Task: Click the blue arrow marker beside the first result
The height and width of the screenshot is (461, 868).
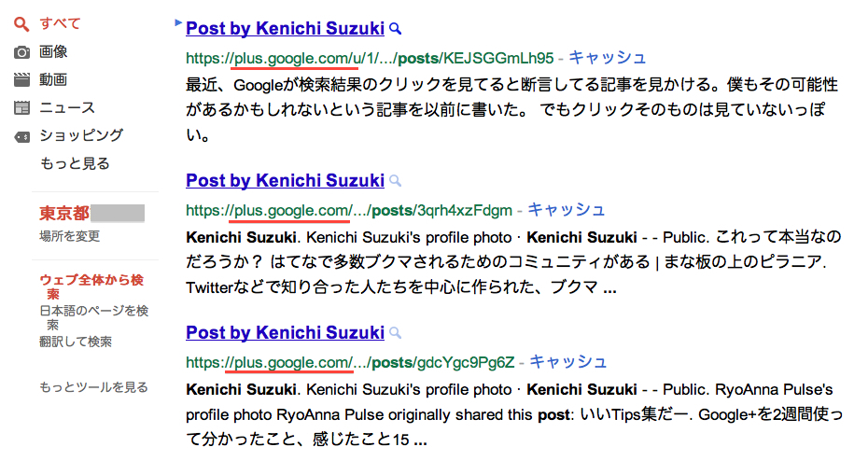Action: coord(178,22)
